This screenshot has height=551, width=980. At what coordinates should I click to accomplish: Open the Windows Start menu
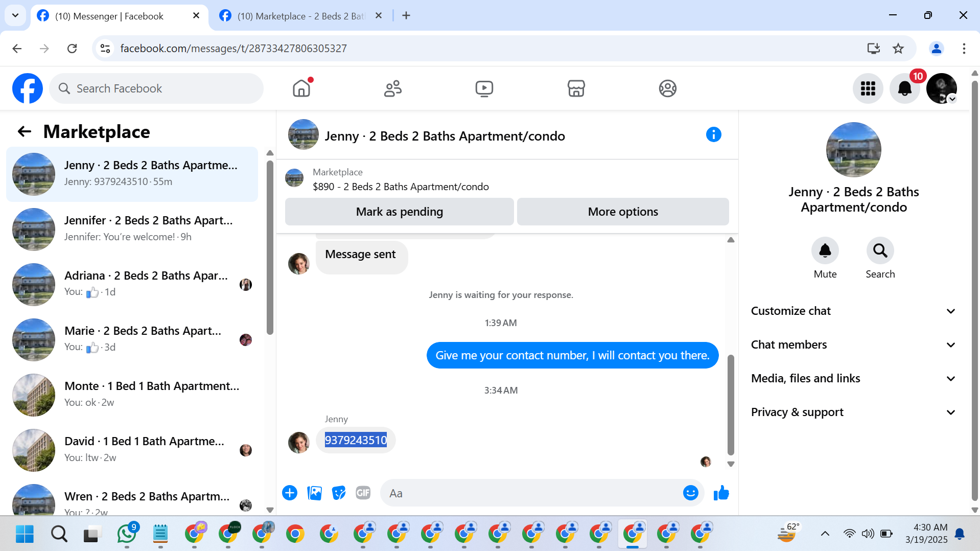tap(25, 534)
